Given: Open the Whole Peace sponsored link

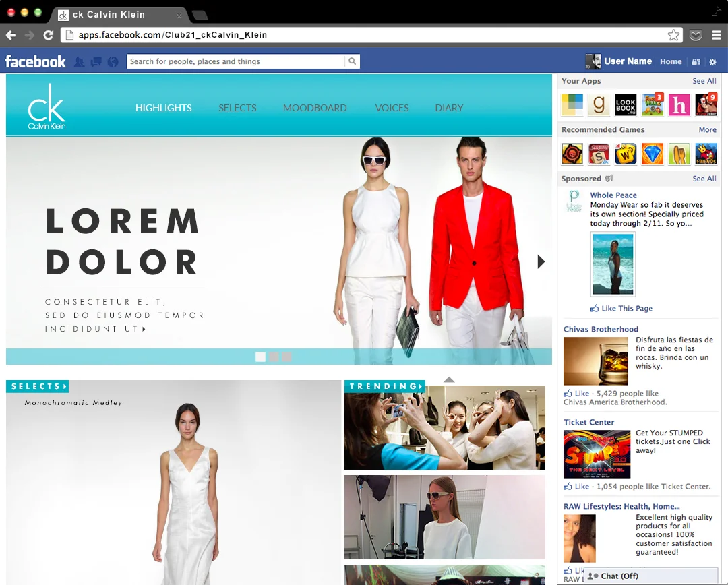Looking at the screenshot, I should [x=613, y=195].
